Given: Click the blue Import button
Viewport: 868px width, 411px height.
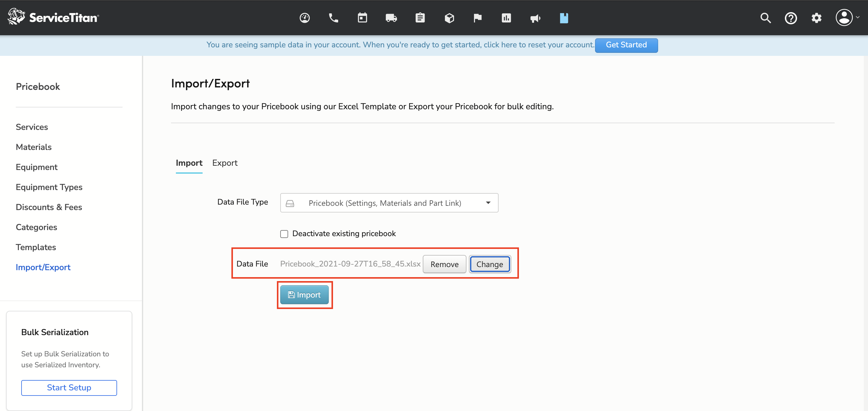Looking at the screenshot, I should pyautogui.click(x=304, y=295).
